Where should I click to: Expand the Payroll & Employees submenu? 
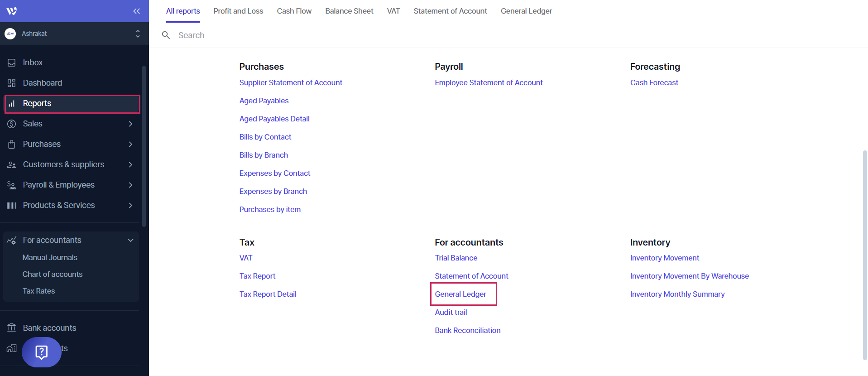[x=130, y=185]
